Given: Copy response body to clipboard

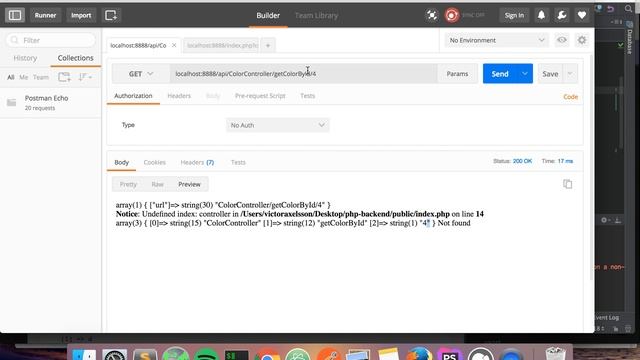Looking at the screenshot, I should (567, 184).
